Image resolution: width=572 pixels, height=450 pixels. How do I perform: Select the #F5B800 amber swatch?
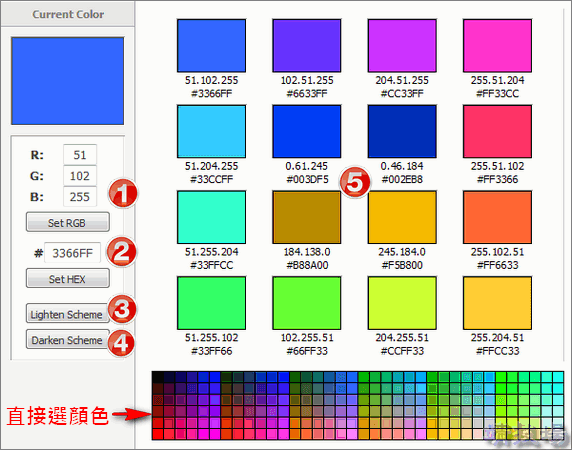tap(402, 217)
